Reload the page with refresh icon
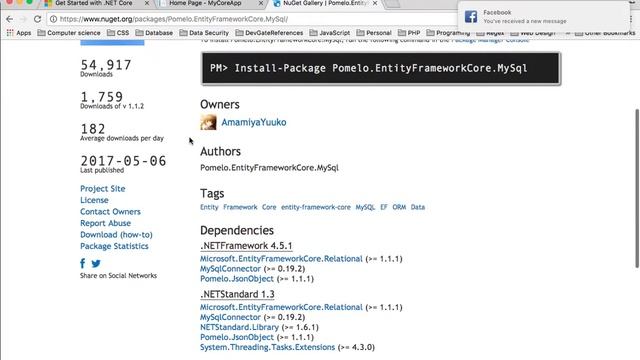 tap(37, 19)
